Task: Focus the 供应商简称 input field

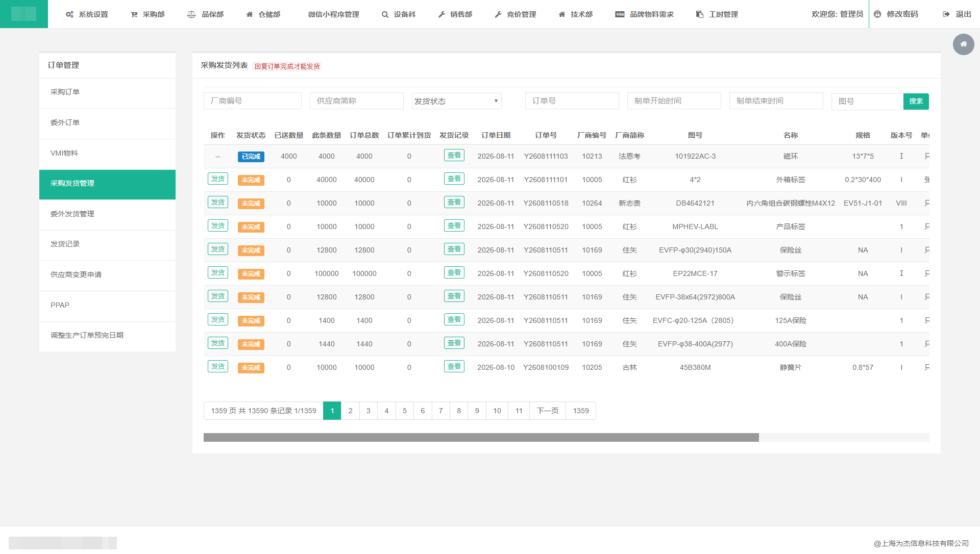Action: point(357,101)
